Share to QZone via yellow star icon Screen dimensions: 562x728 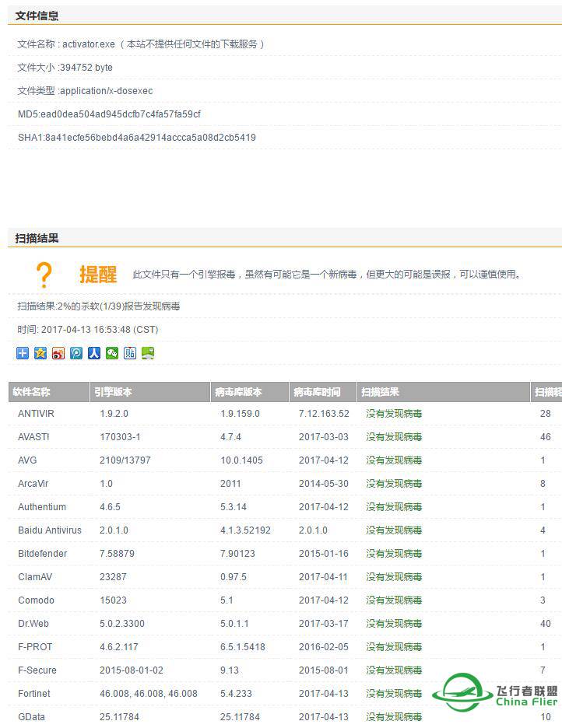[x=40, y=353]
